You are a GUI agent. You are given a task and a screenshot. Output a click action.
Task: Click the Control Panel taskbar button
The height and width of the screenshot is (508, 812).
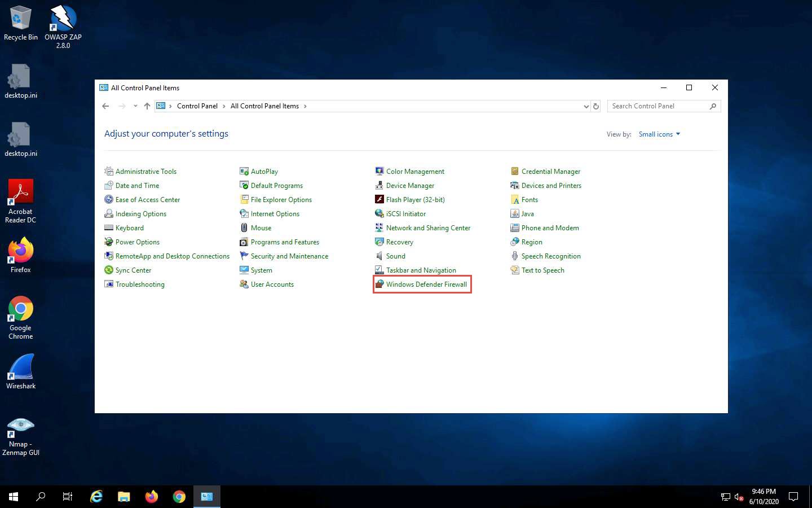[x=207, y=497]
